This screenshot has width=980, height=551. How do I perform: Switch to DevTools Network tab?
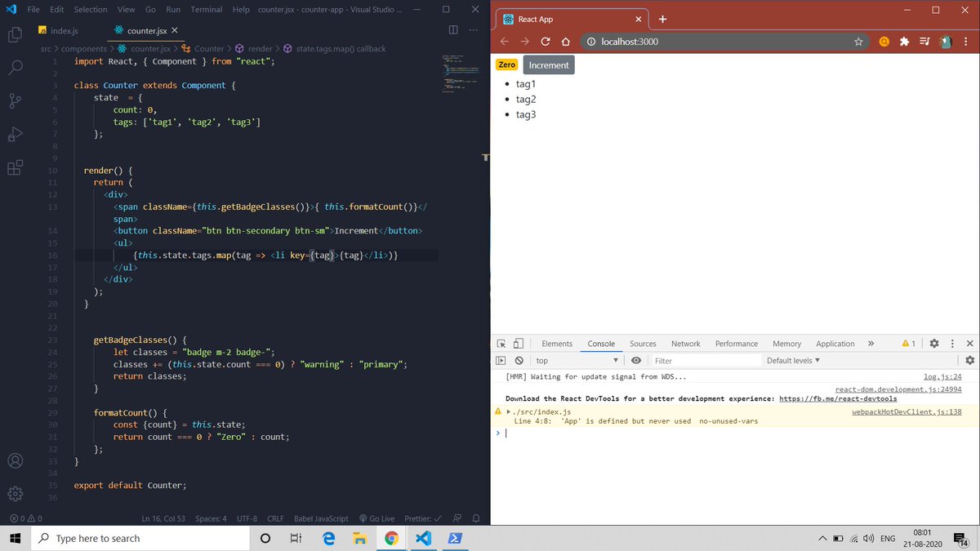pyautogui.click(x=686, y=344)
